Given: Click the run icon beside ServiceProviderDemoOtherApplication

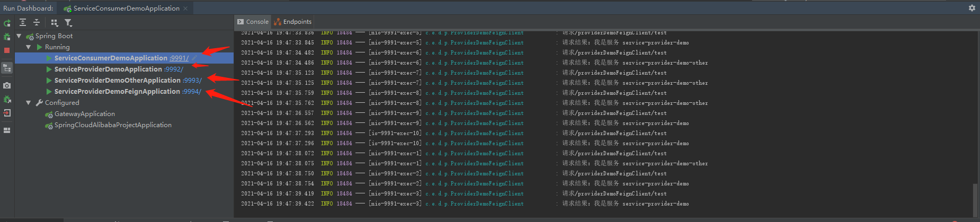Looking at the screenshot, I should 49,81.
